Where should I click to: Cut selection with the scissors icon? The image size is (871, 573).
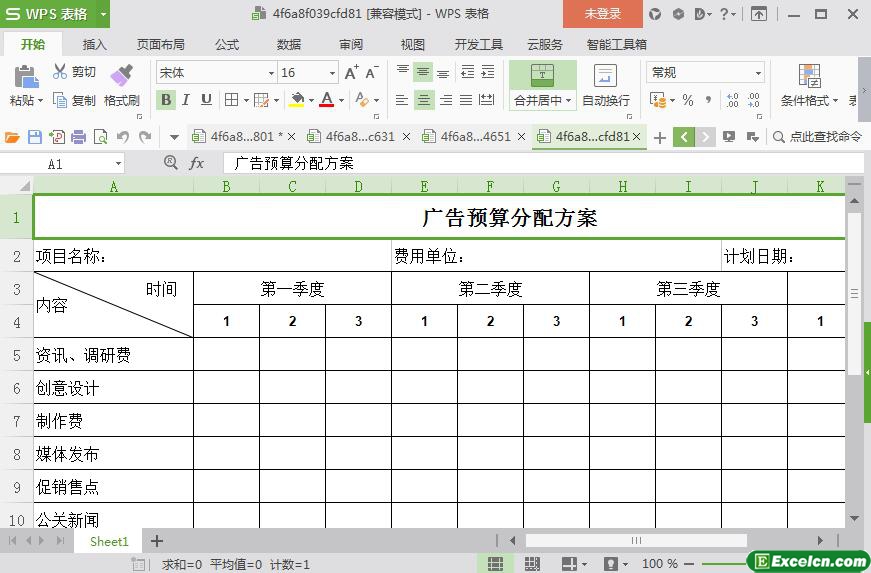[59, 71]
